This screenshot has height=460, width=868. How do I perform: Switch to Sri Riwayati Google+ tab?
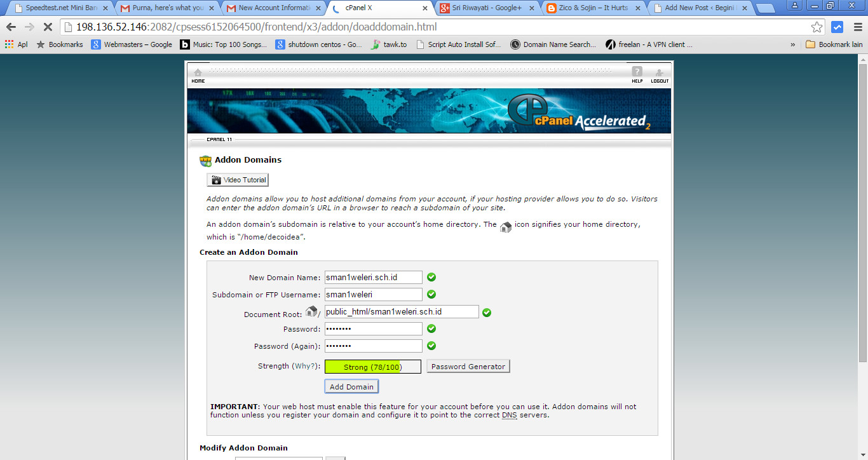point(487,8)
